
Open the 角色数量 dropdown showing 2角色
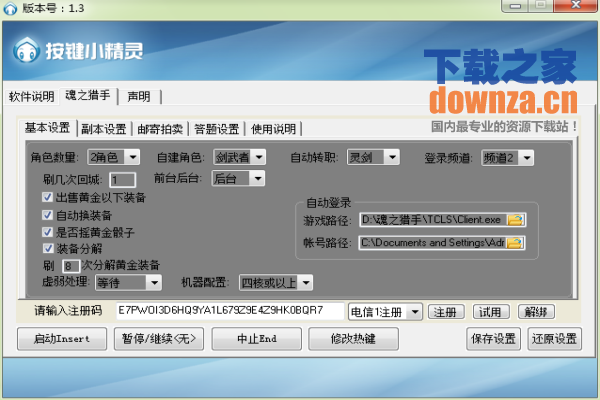(x=114, y=157)
